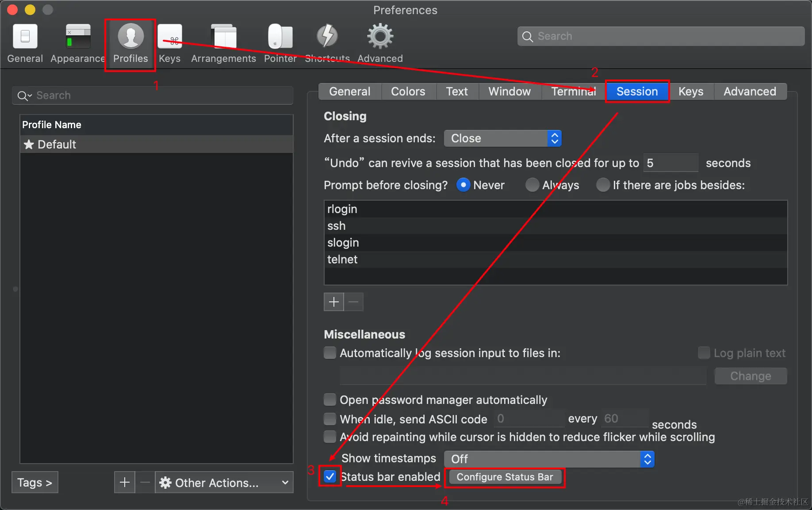Screen dimensions: 812x510
Task: Remove a job from the jobs list
Action: pyautogui.click(x=354, y=302)
